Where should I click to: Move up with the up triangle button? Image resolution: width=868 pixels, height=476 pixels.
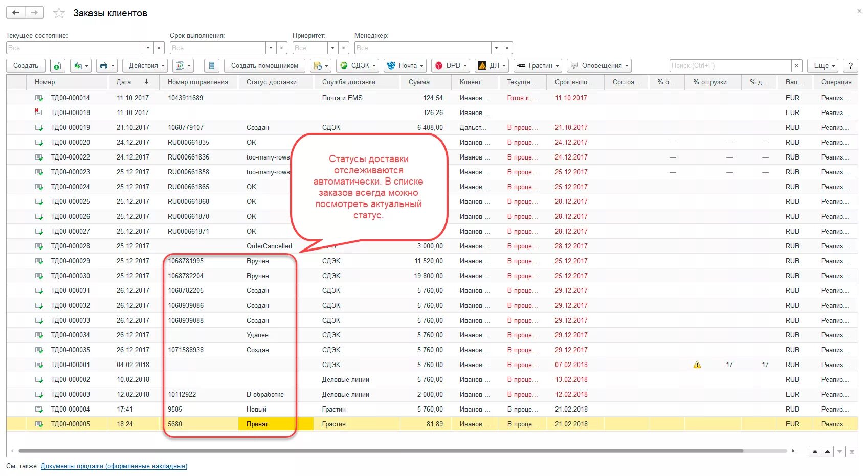tap(827, 451)
